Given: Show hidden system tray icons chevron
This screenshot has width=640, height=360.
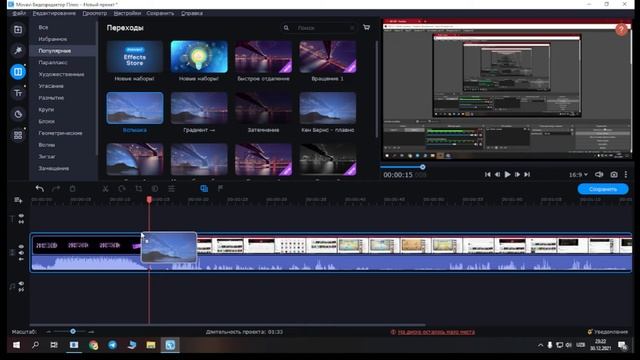Looking at the screenshot, I should [x=540, y=345].
